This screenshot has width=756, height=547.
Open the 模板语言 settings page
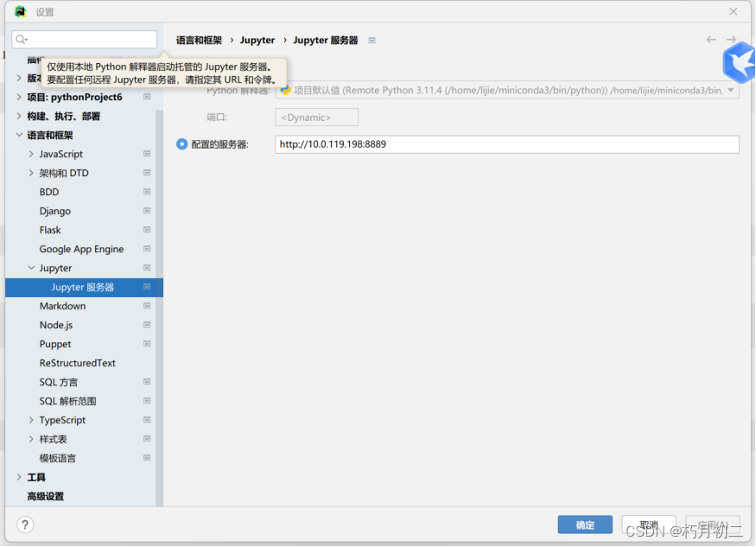click(57, 458)
